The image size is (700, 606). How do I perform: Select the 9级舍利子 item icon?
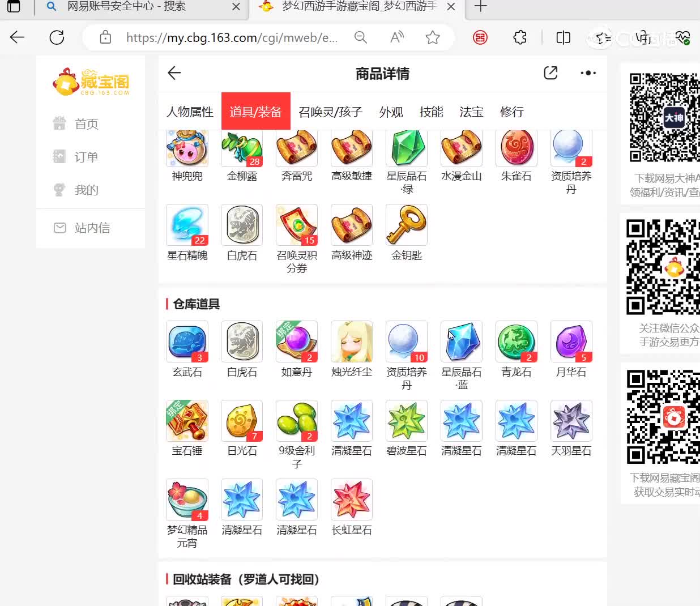point(297,421)
